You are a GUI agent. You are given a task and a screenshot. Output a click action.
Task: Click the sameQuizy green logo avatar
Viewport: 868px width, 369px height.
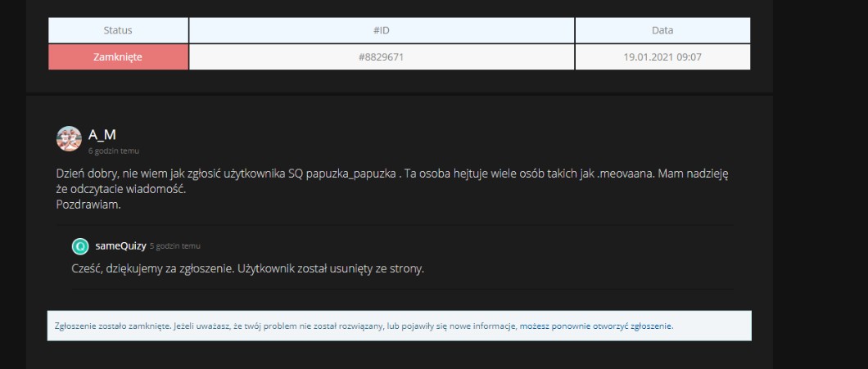[80, 246]
